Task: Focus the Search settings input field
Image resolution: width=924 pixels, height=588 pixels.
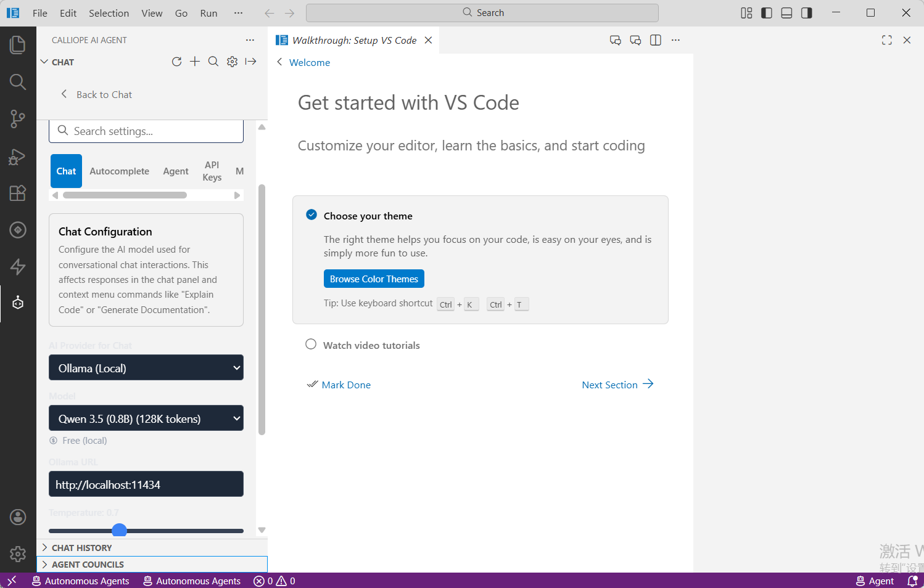Action: 146,131
